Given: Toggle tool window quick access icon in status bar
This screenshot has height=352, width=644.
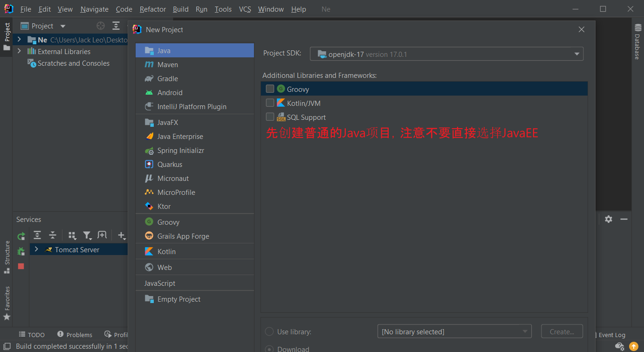Looking at the screenshot, I should pos(7,346).
